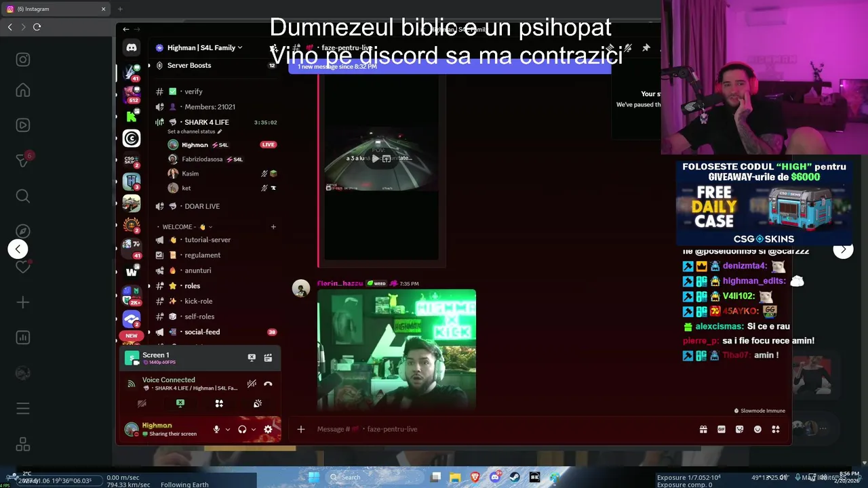Open Steam from the taskbar
The height and width of the screenshot is (488, 868).
[x=515, y=477]
